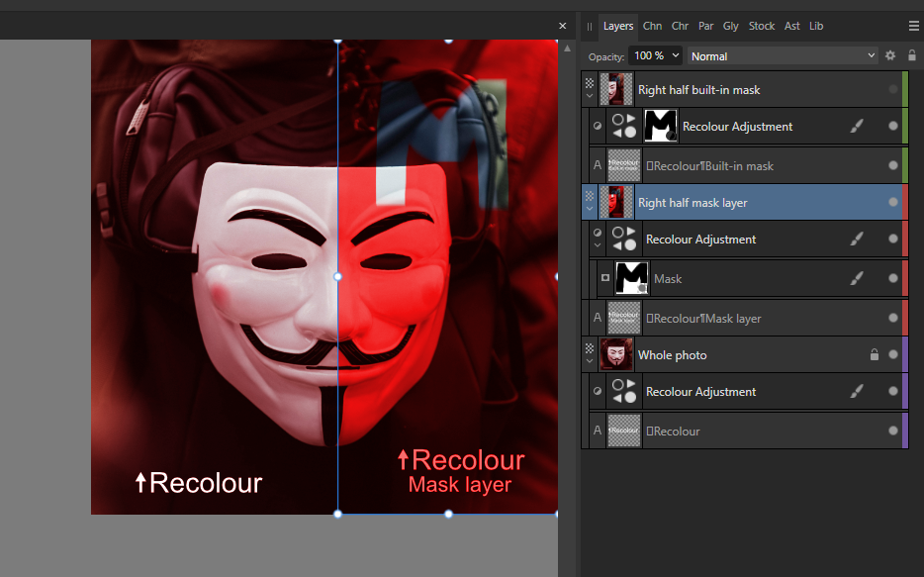The width and height of the screenshot is (924, 577).
Task: Click the Recolour adjustment shapes icon in built-in mask group
Action: (624, 126)
